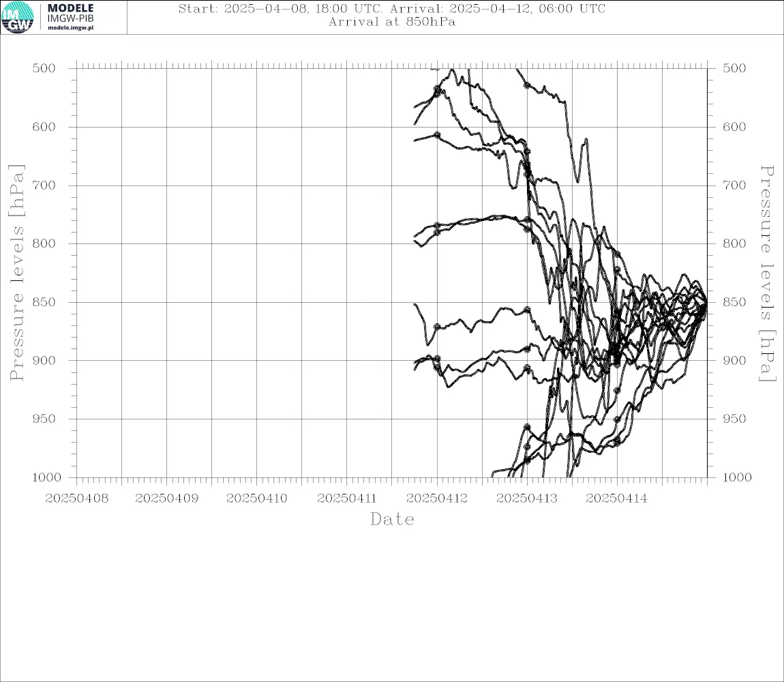Click the IMGW round logo icon
Viewport: 784px width, 682px height.
tap(18, 18)
